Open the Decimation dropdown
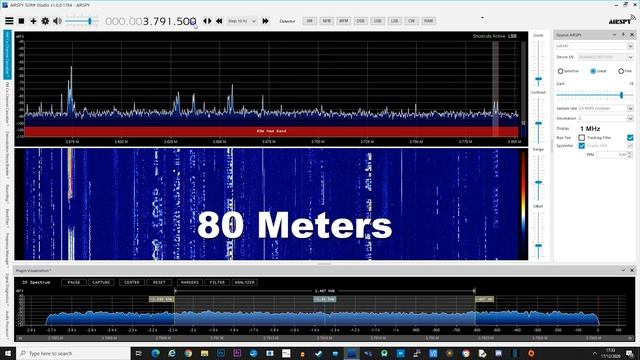Viewport: 640px width, 360px height. [606, 118]
